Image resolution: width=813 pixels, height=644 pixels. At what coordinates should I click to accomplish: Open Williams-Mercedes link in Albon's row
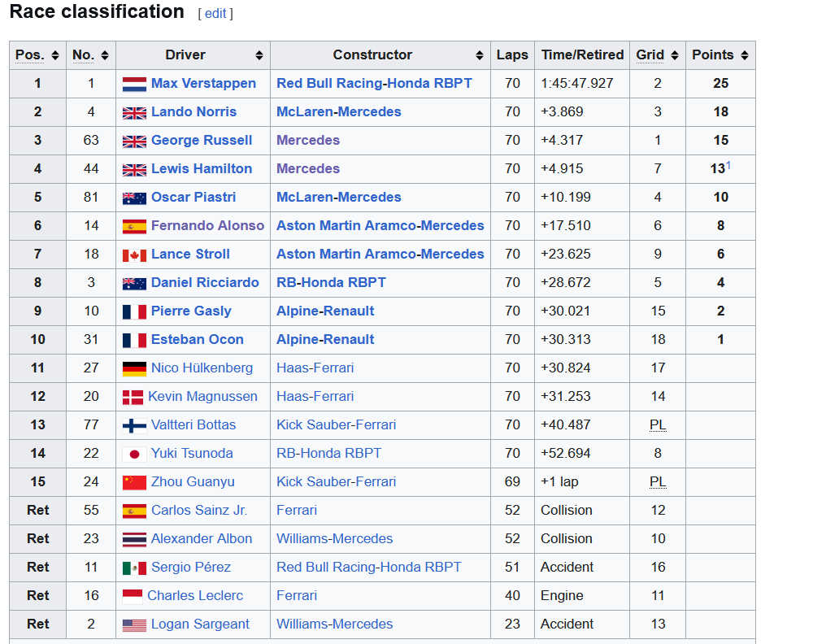334,539
